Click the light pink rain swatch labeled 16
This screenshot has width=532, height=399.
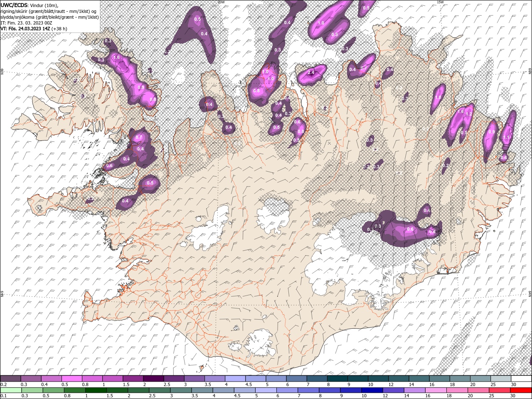pyautogui.click(x=436, y=390)
